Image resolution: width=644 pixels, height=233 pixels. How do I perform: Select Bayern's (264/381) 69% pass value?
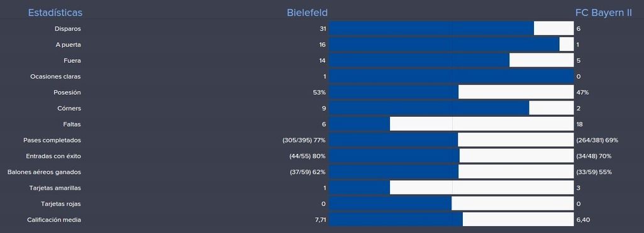click(597, 140)
